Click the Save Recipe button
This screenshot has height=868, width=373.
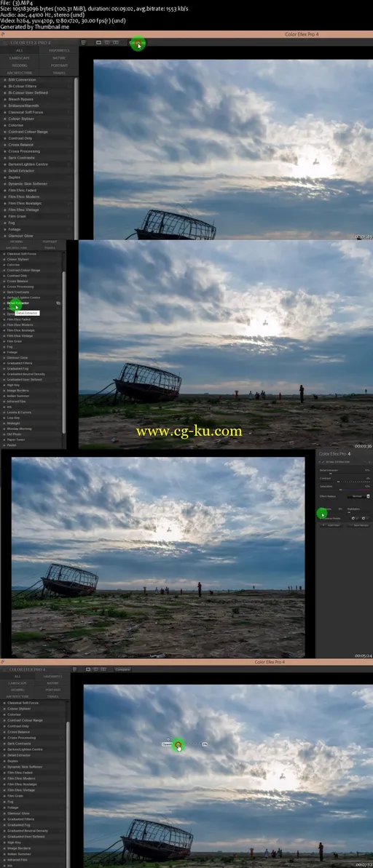(358, 525)
